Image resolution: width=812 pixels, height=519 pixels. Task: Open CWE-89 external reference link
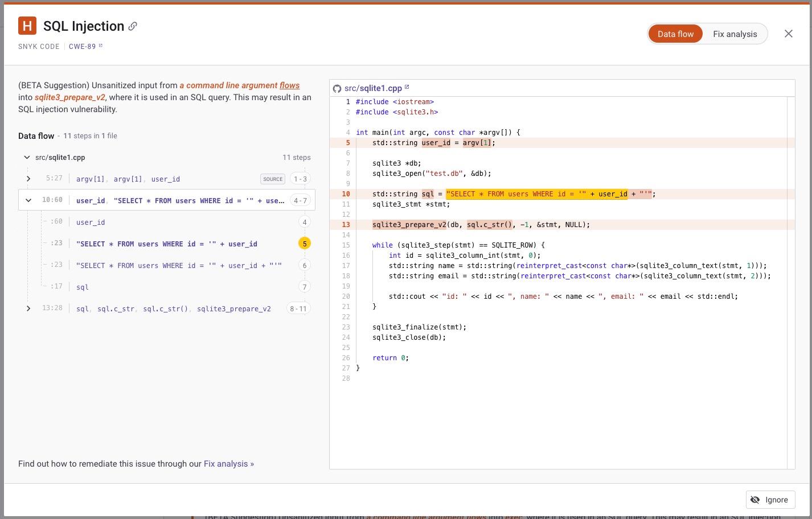click(x=85, y=47)
